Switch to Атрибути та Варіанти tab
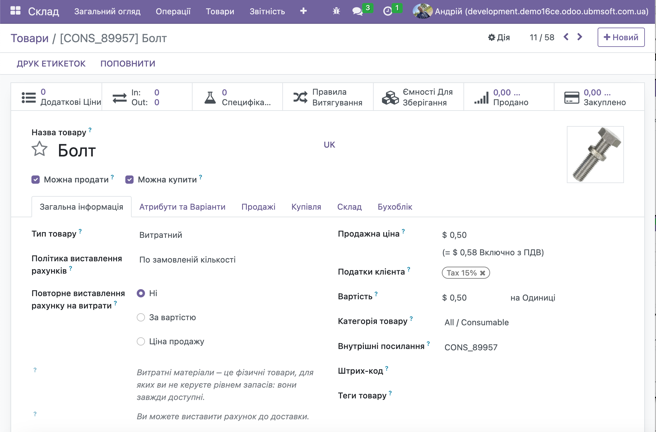Viewport: 656px width, 432px height. (182, 207)
